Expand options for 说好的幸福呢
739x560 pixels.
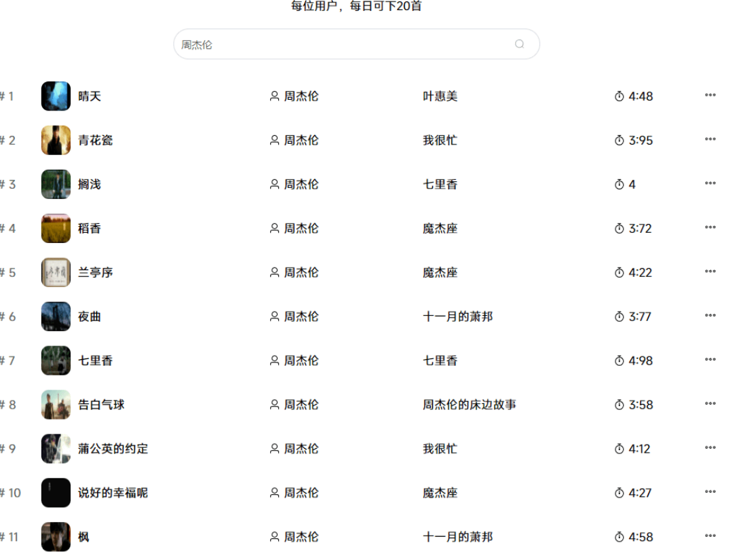[x=710, y=493]
